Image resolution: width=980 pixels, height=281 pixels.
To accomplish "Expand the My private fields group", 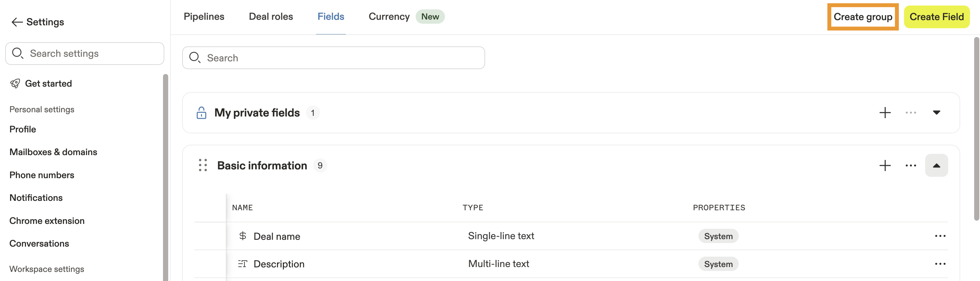I will (936, 113).
